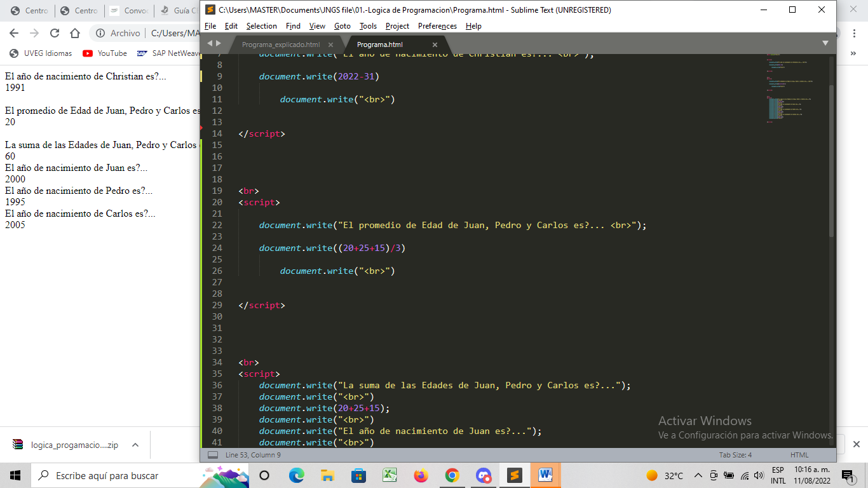Switch to the Convoc tab in Chrome
868x488 pixels.
point(128,11)
